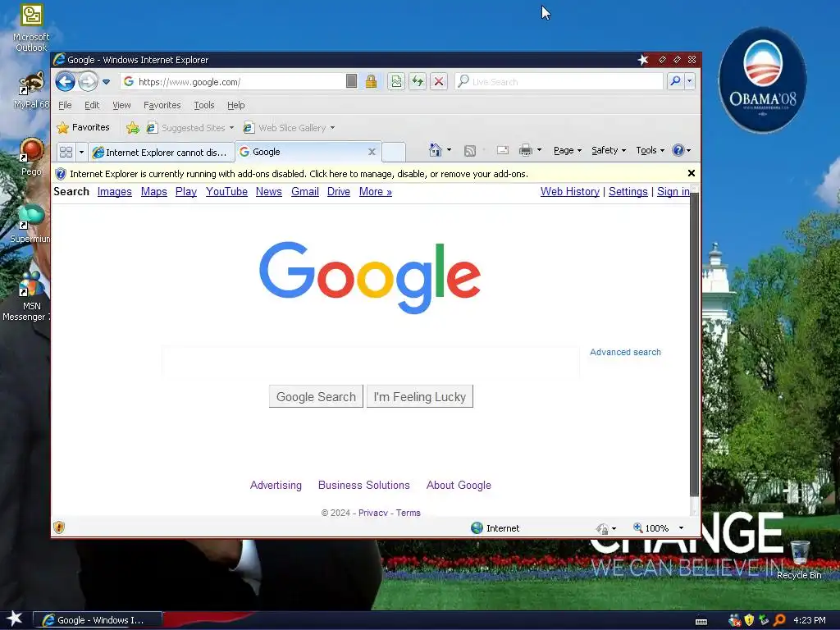This screenshot has width=840, height=630.
Task: Open the View menu
Action: tap(121, 105)
